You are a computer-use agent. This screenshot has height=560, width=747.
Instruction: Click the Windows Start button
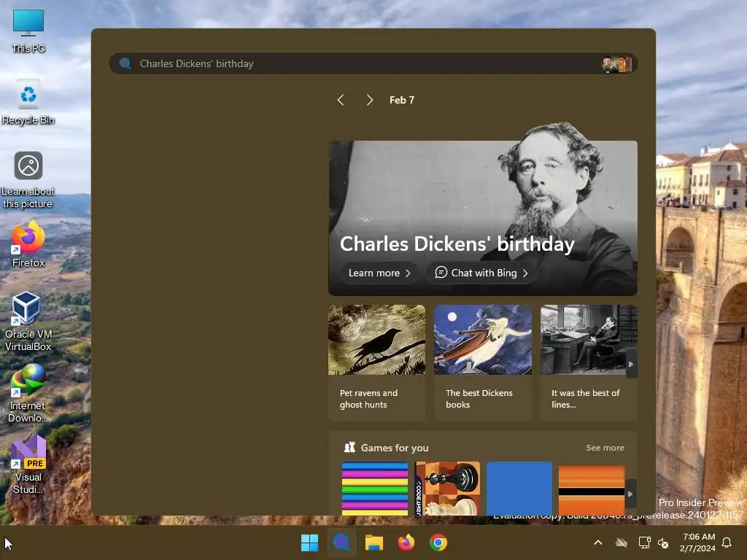(309, 542)
